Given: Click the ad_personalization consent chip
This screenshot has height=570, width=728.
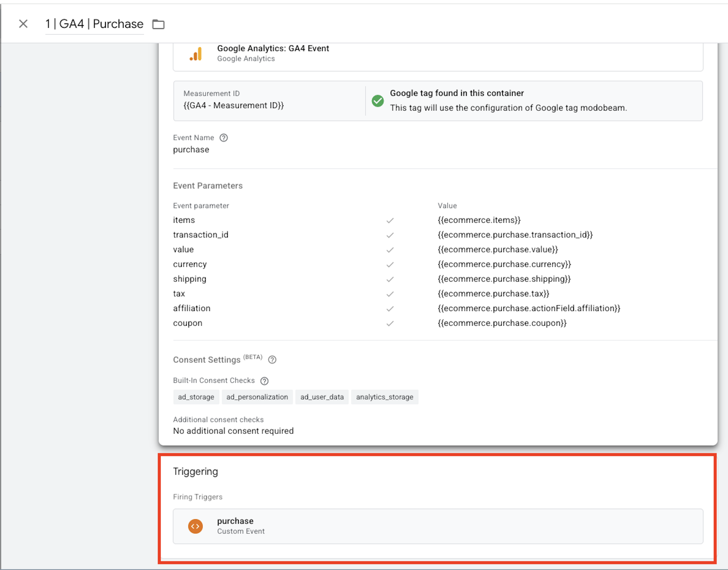Looking at the screenshot, I should (257, 397).
